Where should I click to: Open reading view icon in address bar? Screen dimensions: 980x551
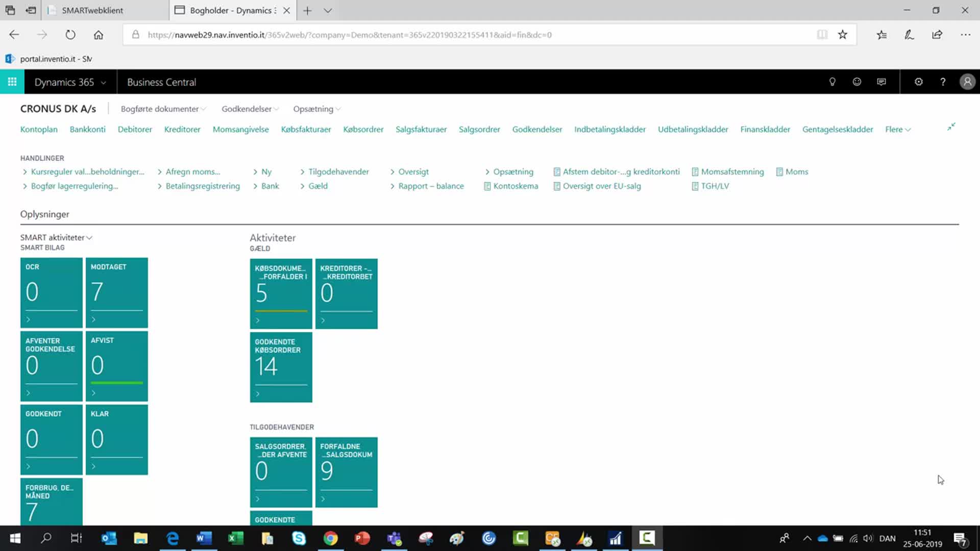point(822,35)
